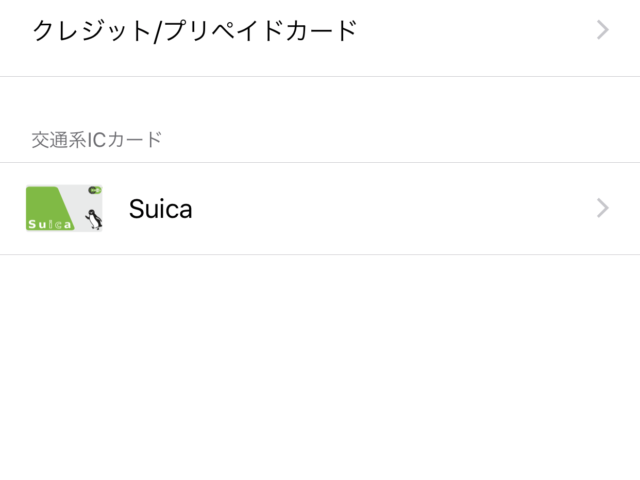Tap the クレジット/プリペイドカード text label
Image resolution: width=640 pixels, height=480 pixels.
pyautogui.click(x=195, y=31)
